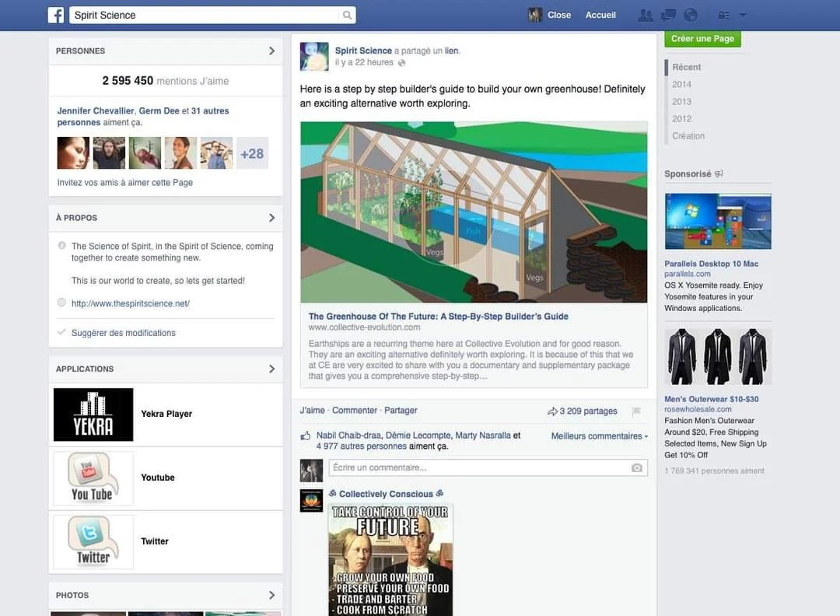This screenshot has width=840, height=616.
Task: Click the camera icon in comment box
Action: tap(636, 467)
